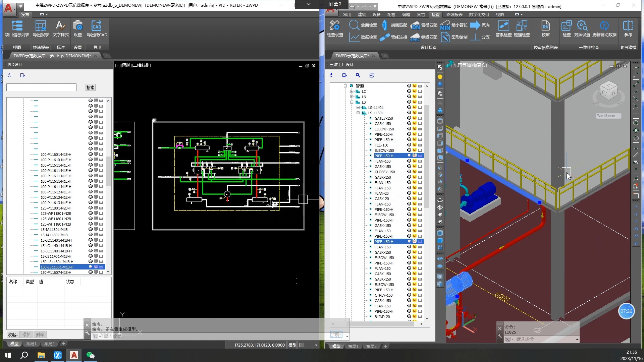Screen dimensions: 644x362
Task: Scroll down the component list panel
Action: [x=427, y=318]
